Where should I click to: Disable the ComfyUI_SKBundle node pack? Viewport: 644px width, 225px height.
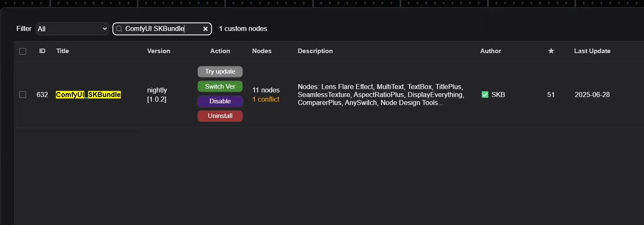coord(220,101)
